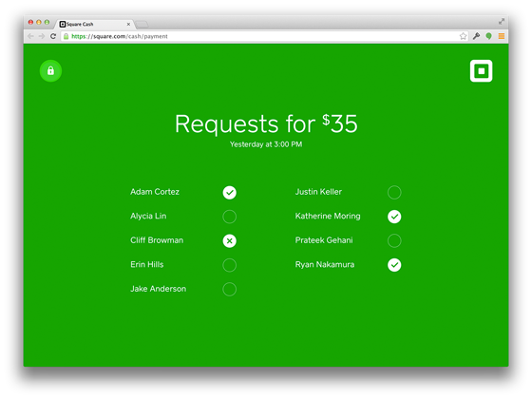Toggle Adam Cortez's checkmark status
The height and width of the screenshot is (399, 532).
230,192
